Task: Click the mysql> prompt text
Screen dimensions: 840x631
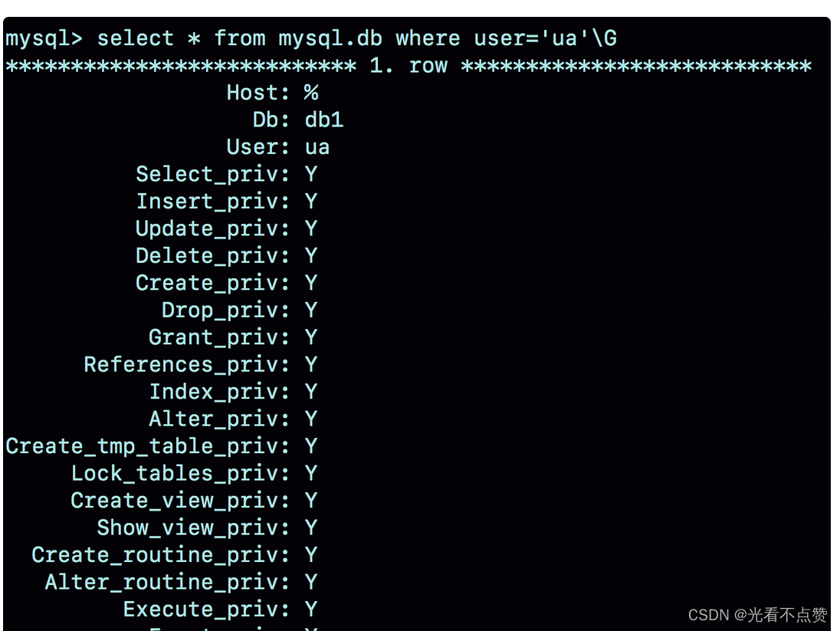Action: click(x=44, y=39)
